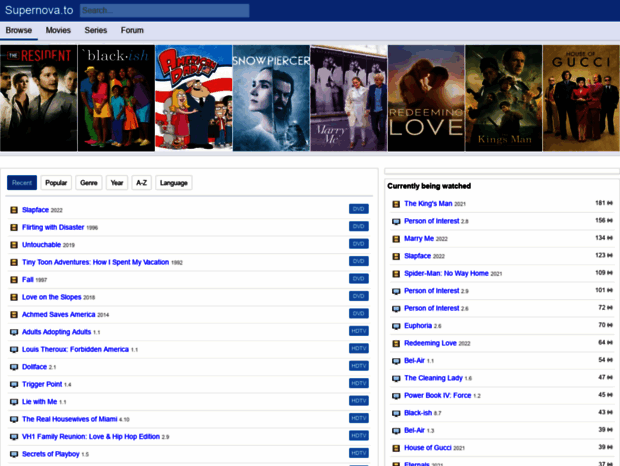
Task: Click the film icon beside The King's Man
Action: 395,203
